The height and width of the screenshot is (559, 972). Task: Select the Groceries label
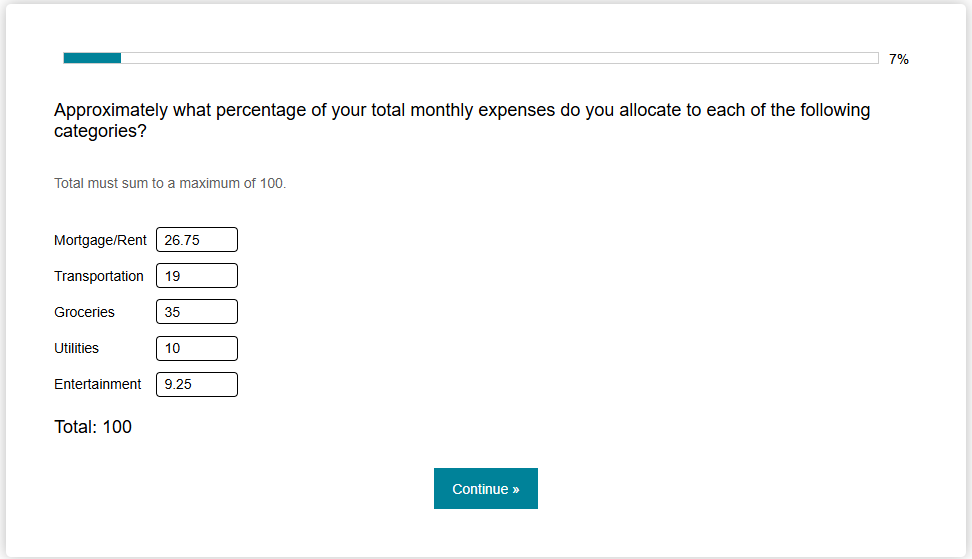pyautogui.click(x=84, y=312)
